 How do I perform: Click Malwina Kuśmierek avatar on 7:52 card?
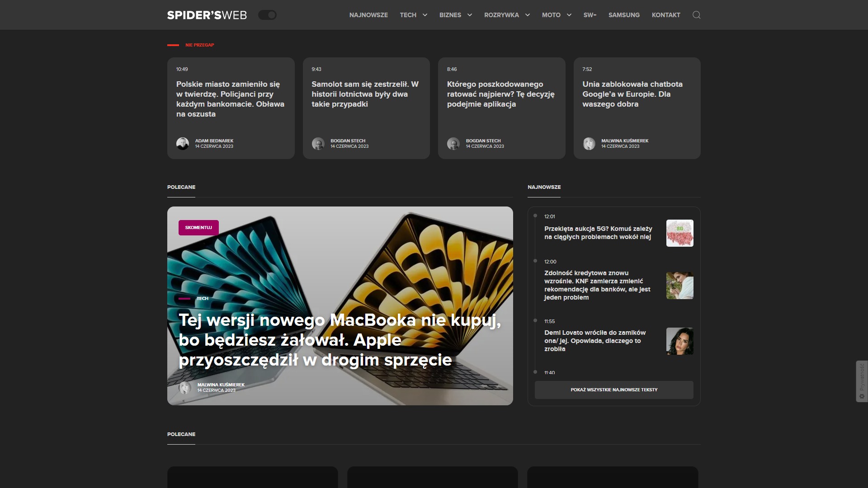point(589,144)
